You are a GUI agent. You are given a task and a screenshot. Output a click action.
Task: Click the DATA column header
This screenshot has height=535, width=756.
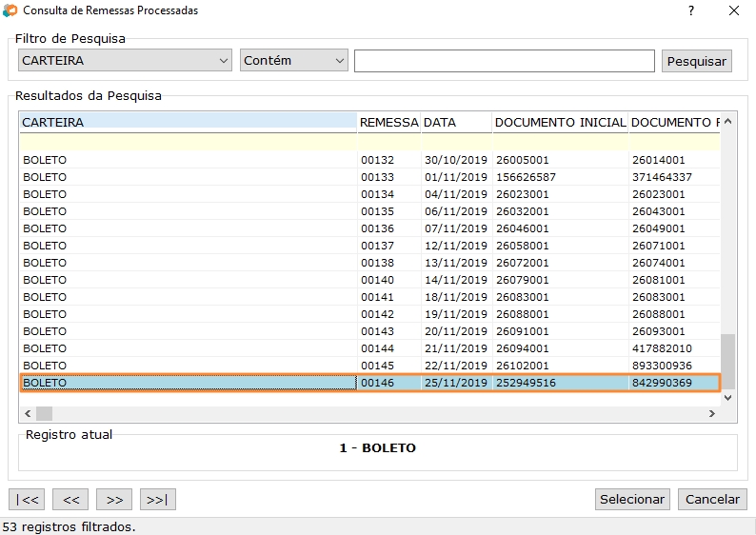point(456,123)
